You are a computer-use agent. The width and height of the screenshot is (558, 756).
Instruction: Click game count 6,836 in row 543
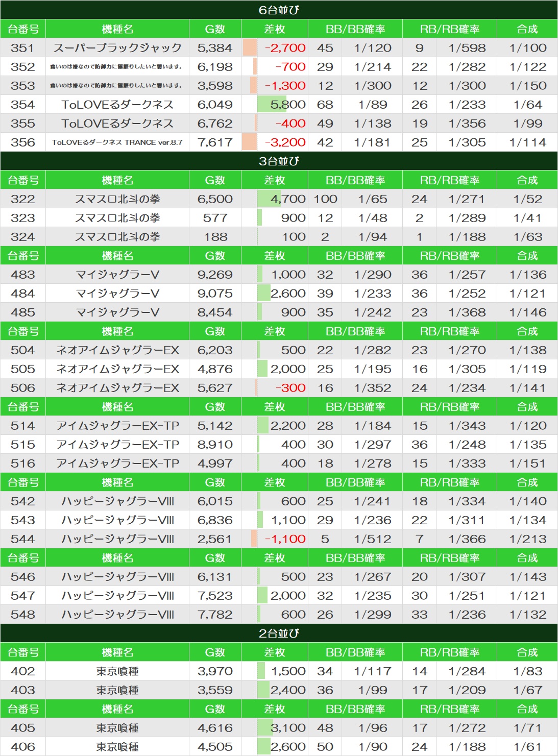(215, 520)
